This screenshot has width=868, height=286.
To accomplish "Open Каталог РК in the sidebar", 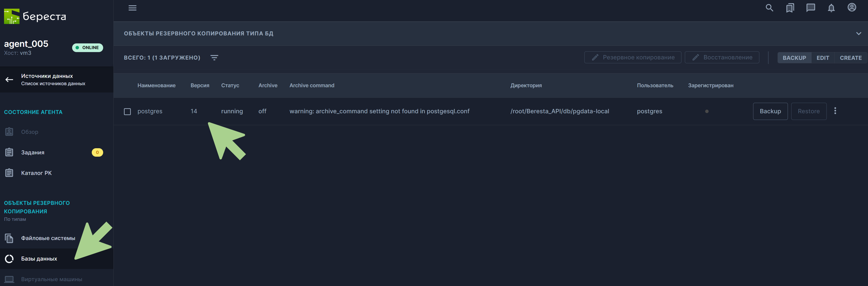I will pyautogui.click(x=36, y=173).
